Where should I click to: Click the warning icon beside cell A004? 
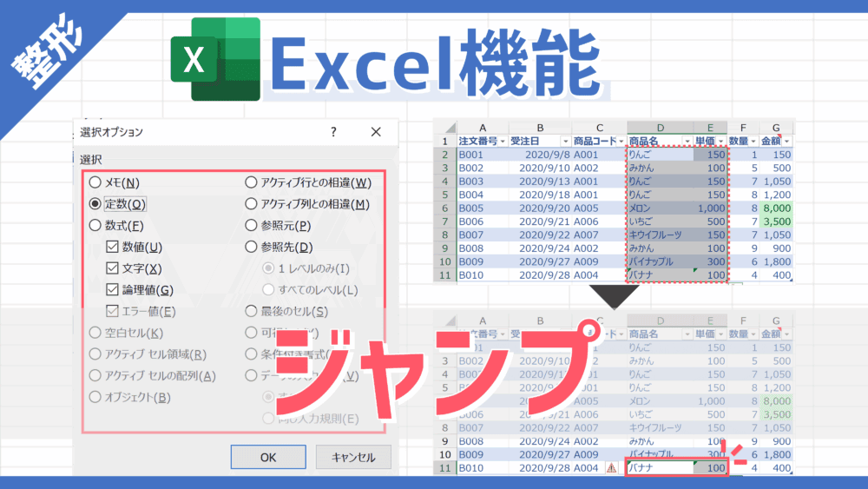[x=612, y=467]
